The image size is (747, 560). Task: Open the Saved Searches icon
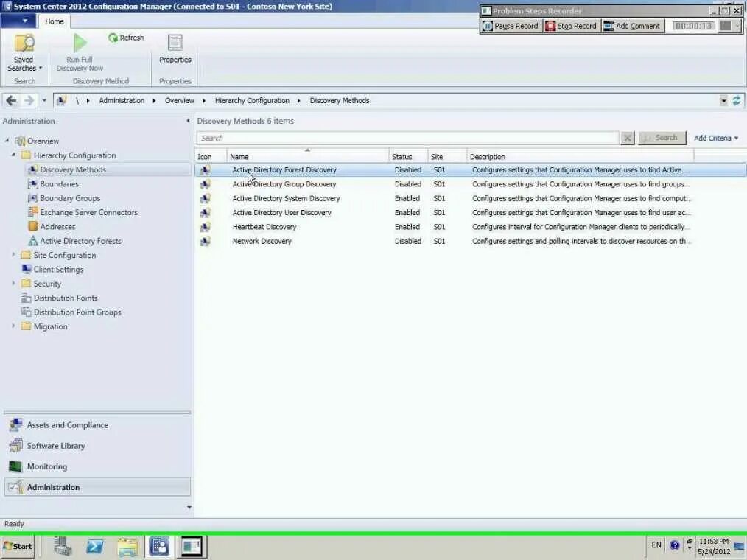pyautogui.click(x=24, y=43)
